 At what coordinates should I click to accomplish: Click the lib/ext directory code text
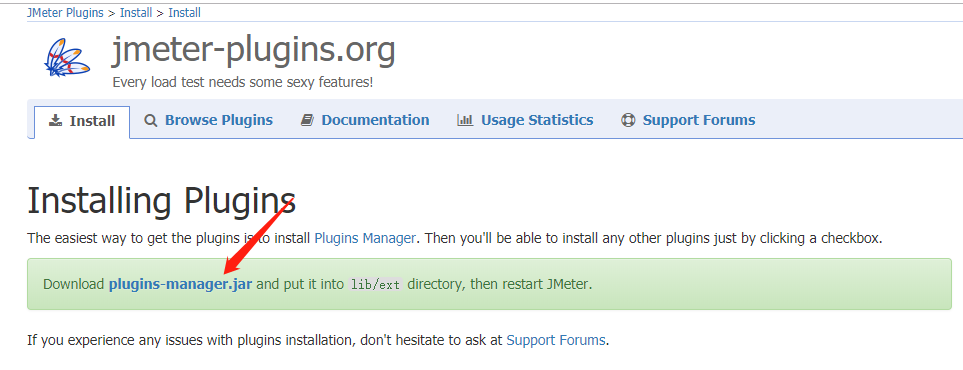tap(375, 285)
